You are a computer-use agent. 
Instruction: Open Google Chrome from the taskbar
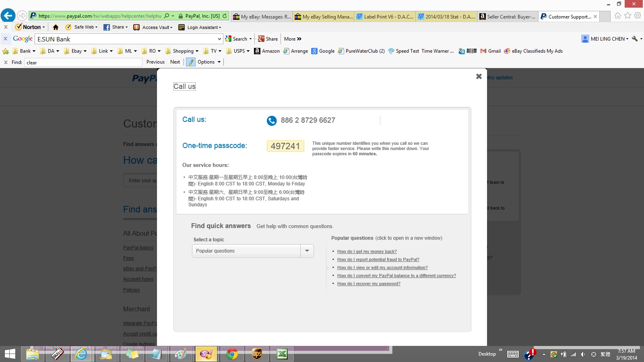click(x=232, y=354)
